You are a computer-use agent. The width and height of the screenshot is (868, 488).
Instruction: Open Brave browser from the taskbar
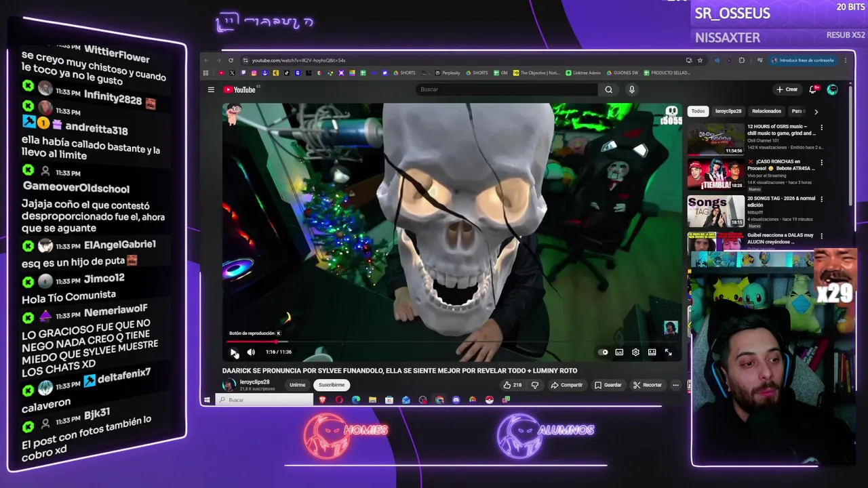click(x=323, y=400)
